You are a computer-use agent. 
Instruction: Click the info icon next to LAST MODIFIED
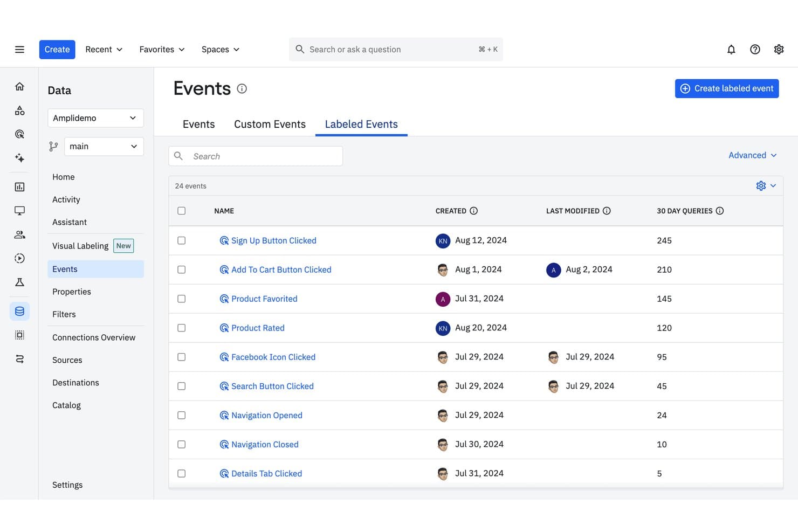pyautogui.click(x=607, y=211)
